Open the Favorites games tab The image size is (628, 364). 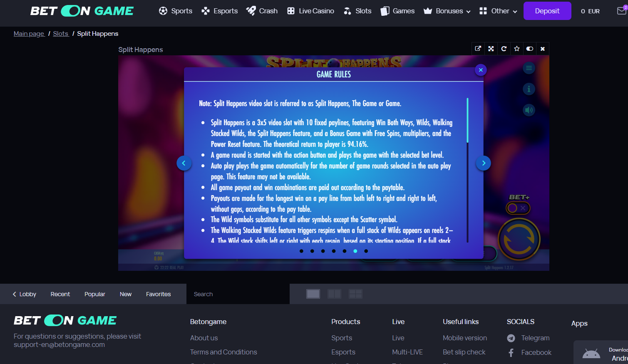coord(159,294)
